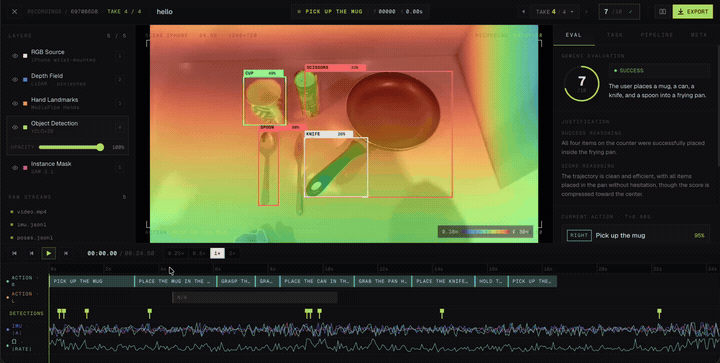
Task: Step back one frame
Action: pyautogui.click(x=32, y=253)
